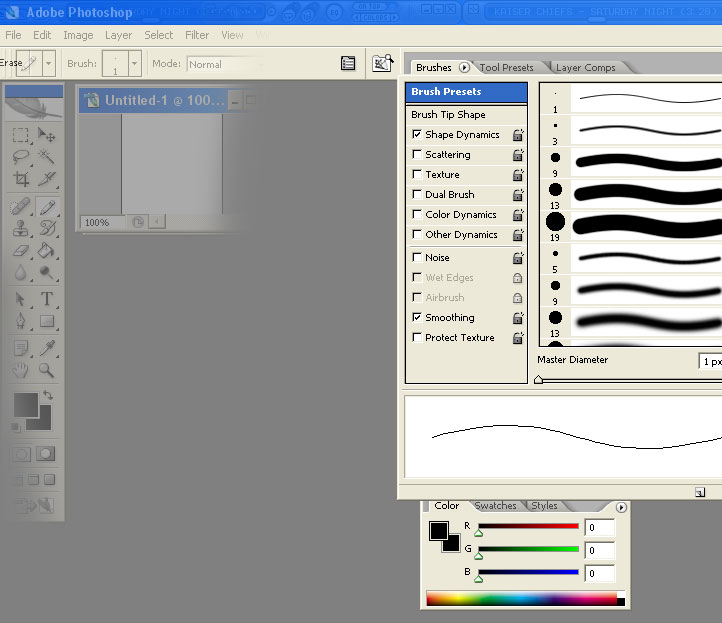Switch to Quick Mask mode
Image resolution: width=722 pixels, height=623 pixels.
[46, 454]
